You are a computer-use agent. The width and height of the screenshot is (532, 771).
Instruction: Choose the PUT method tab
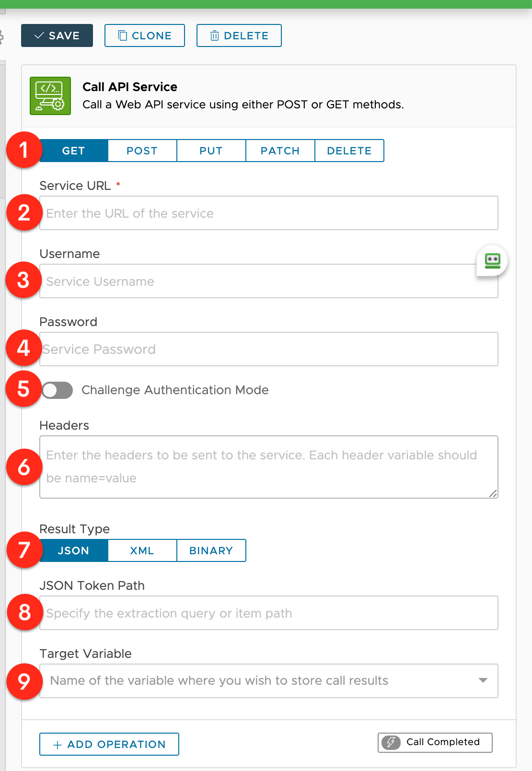(x=211, y=151)
